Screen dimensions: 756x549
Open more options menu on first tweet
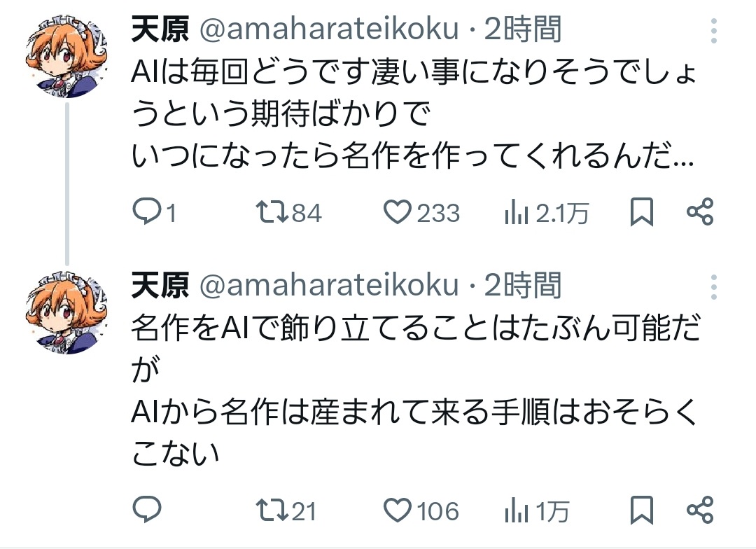tap(713, 31)
